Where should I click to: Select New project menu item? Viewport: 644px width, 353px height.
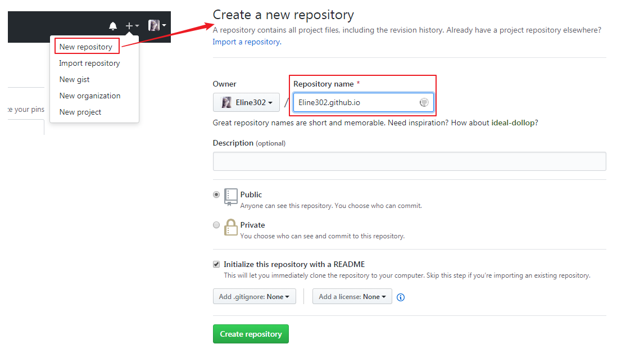tap(80, 112)
